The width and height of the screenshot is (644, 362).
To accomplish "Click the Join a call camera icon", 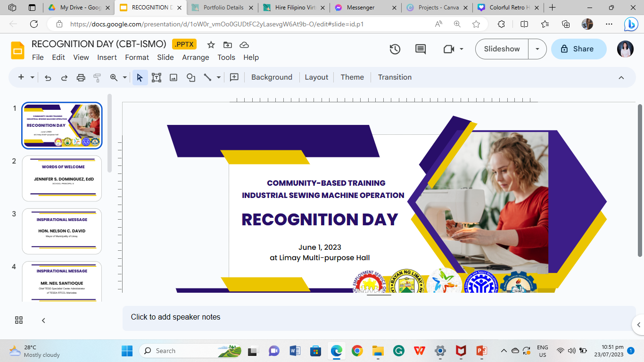I will tap(448, 49).
